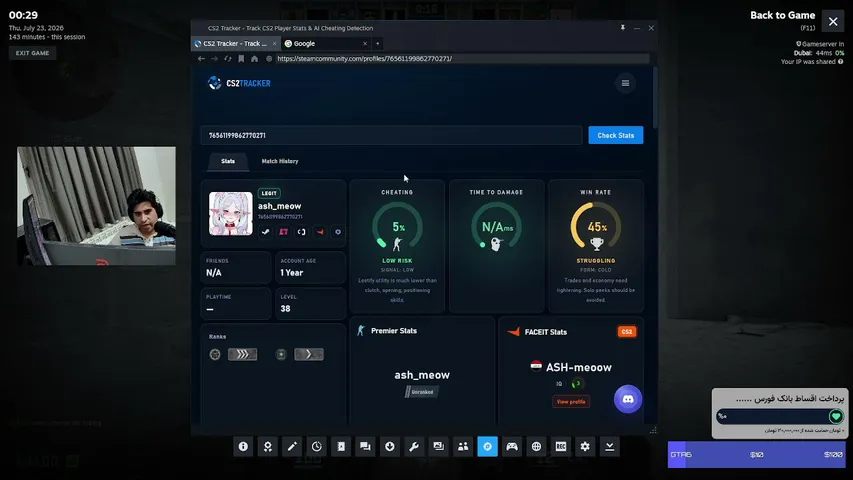Click the donation goal progress bar
The image size is (853, 480).
pos(780,416)
